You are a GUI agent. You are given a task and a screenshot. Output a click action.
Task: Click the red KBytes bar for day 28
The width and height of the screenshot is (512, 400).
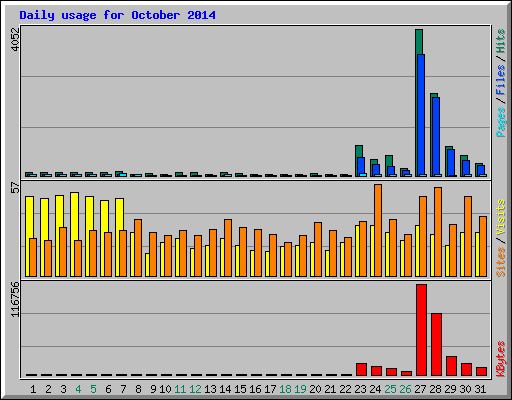436,344
